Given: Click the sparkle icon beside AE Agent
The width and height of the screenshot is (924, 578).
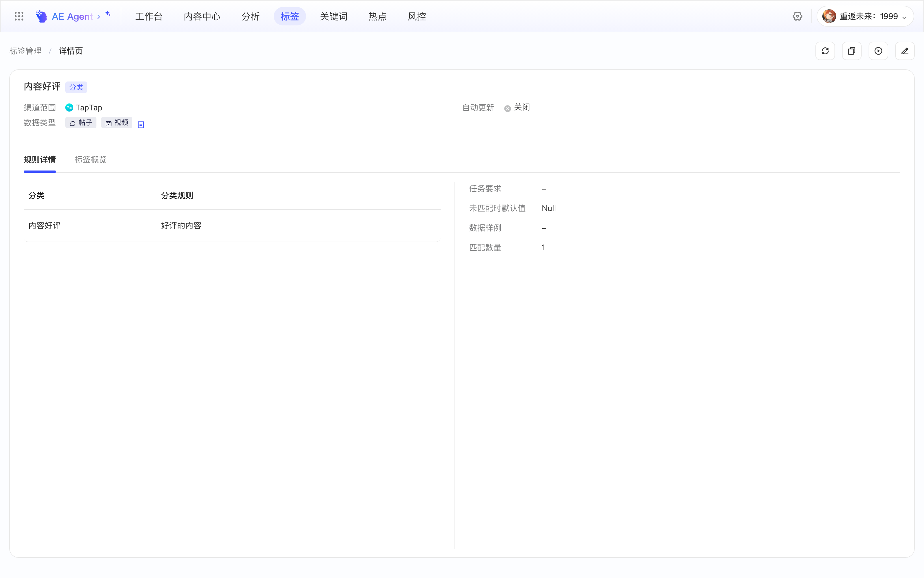Looking at the screenshot, I should [x=108, y=13].
